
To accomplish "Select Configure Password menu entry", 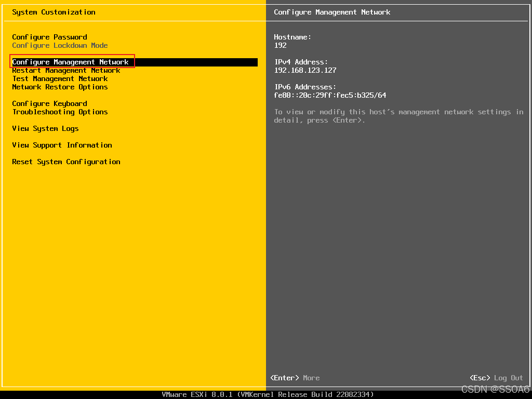I will [x=49, y=37].
